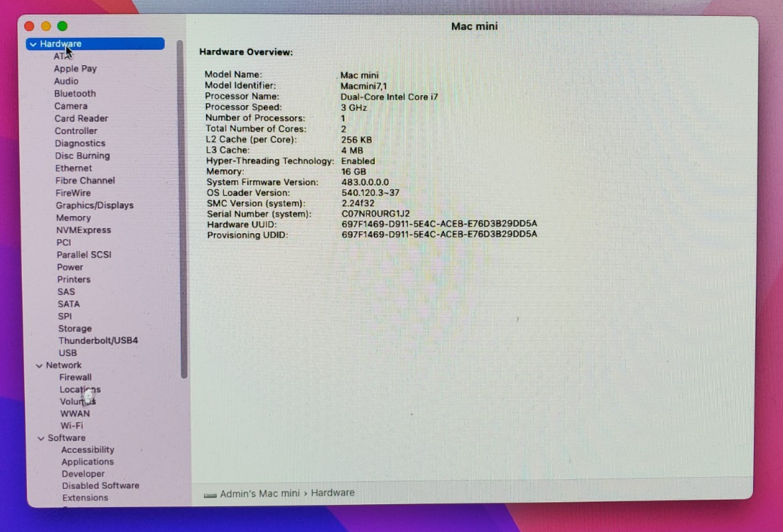Click the Macmini7,1 model identifier value
This screenshot has height=532, width=783.
[364, 86]
